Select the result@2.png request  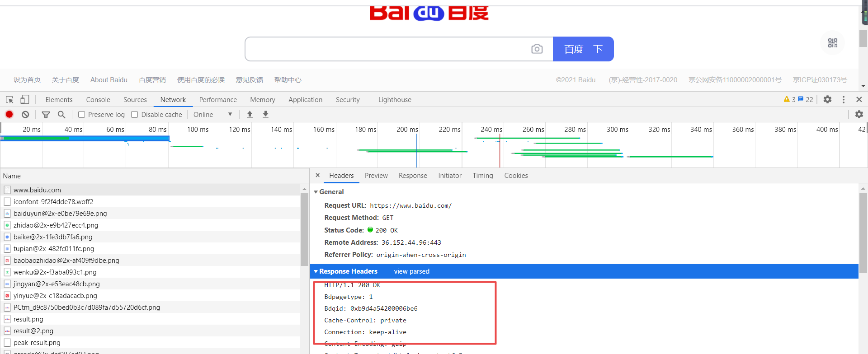150,331
